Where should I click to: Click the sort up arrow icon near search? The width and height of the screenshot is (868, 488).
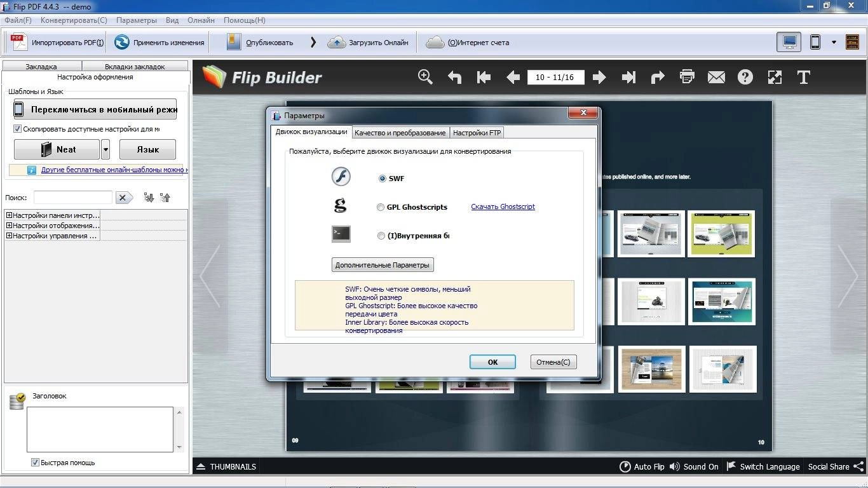165,198
